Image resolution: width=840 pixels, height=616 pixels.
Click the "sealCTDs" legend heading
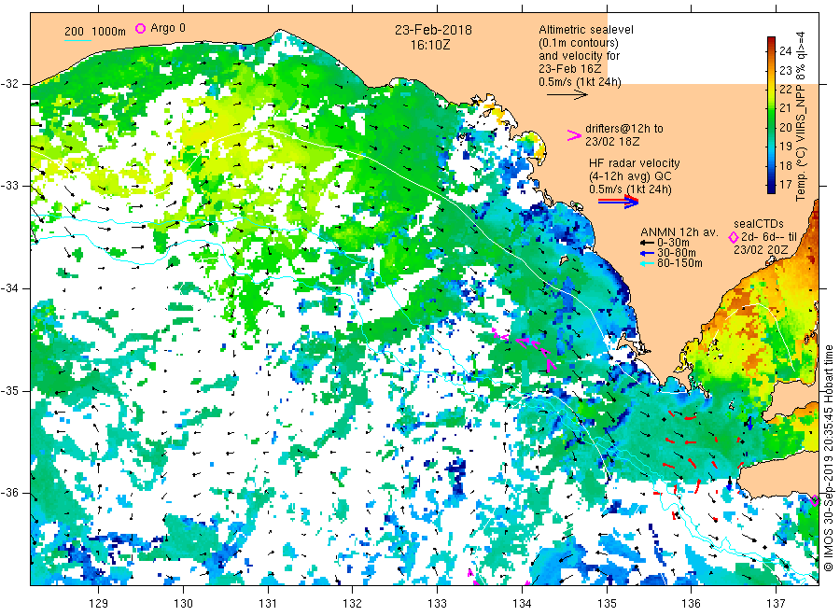[759, 224]
